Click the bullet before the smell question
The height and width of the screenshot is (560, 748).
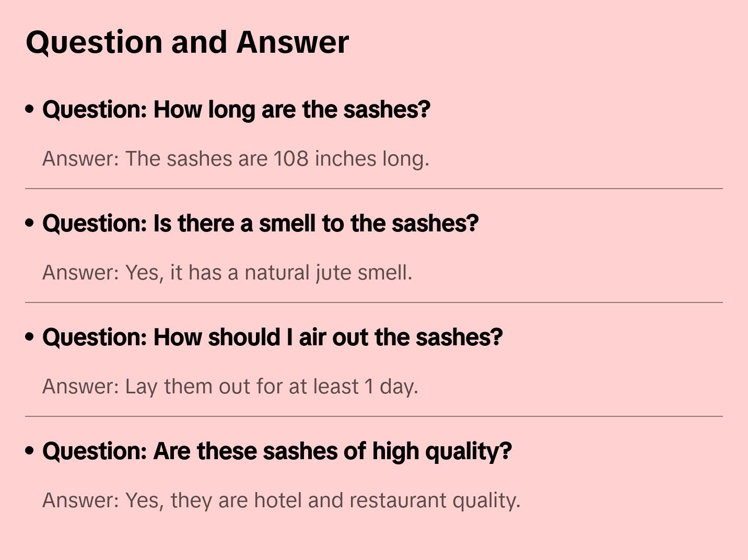[x=30, y=224]
